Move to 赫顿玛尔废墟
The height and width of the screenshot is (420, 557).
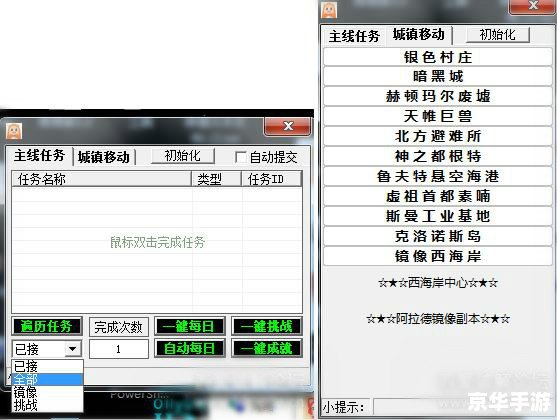click(x=438, y=96)
